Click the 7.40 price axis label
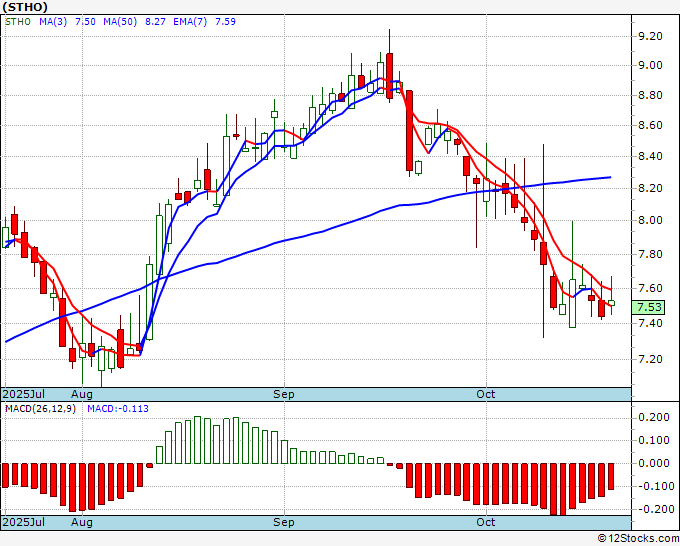This screenshot has width=680, height=546. 650,323
